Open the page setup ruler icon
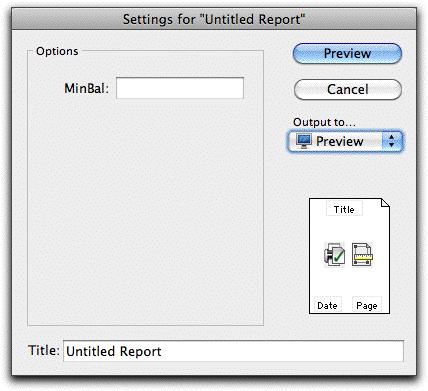Viewport: 428px width, 391px height. [x=362, y=255]
